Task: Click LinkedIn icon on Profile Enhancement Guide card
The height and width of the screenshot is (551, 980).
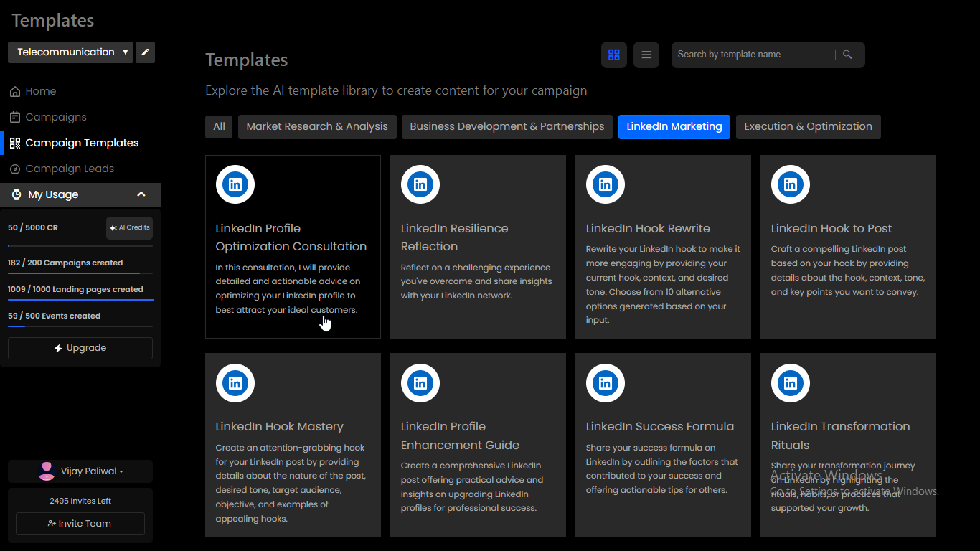Action: [420, 382]
